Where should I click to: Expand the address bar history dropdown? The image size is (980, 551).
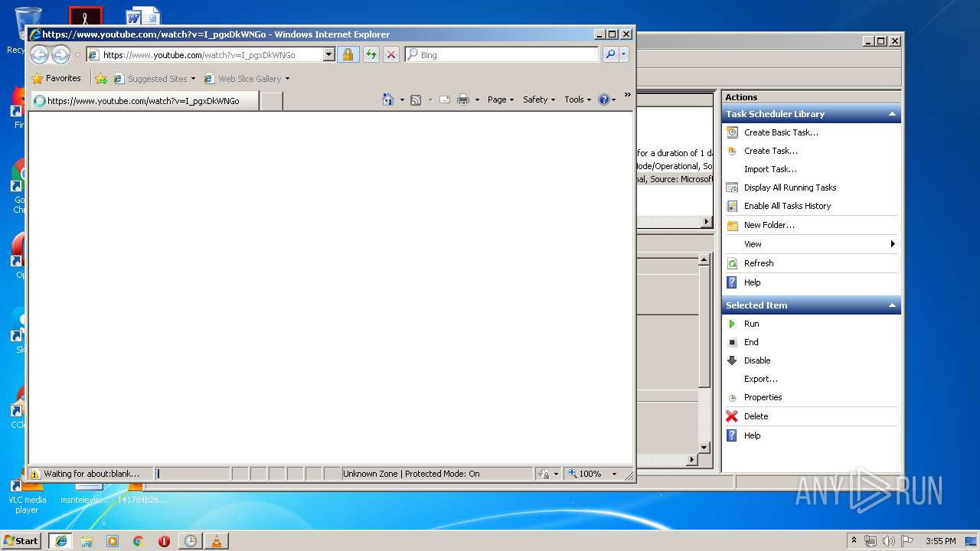328,54
